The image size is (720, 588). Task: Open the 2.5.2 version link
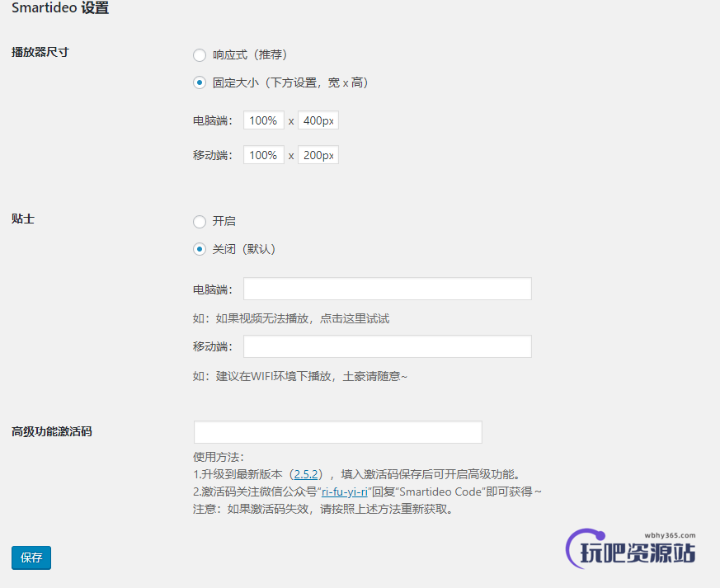tap(306, 474)
